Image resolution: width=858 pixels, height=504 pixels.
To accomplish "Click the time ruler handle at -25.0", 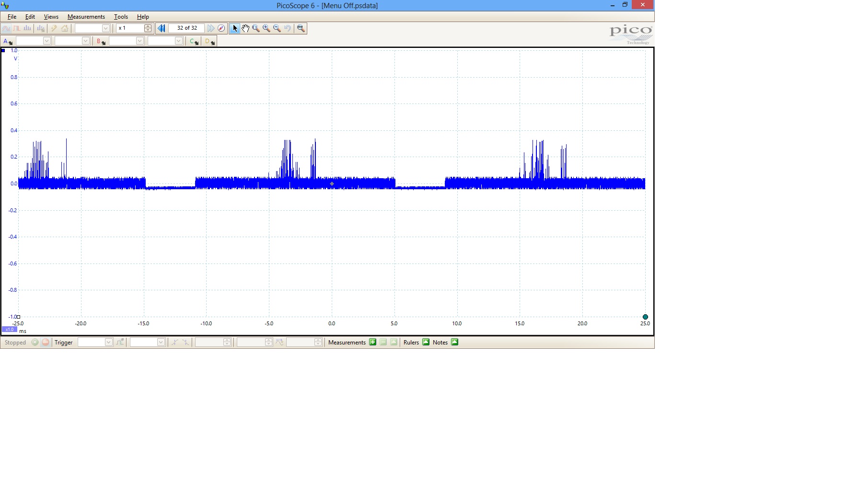I will (19, 317).
